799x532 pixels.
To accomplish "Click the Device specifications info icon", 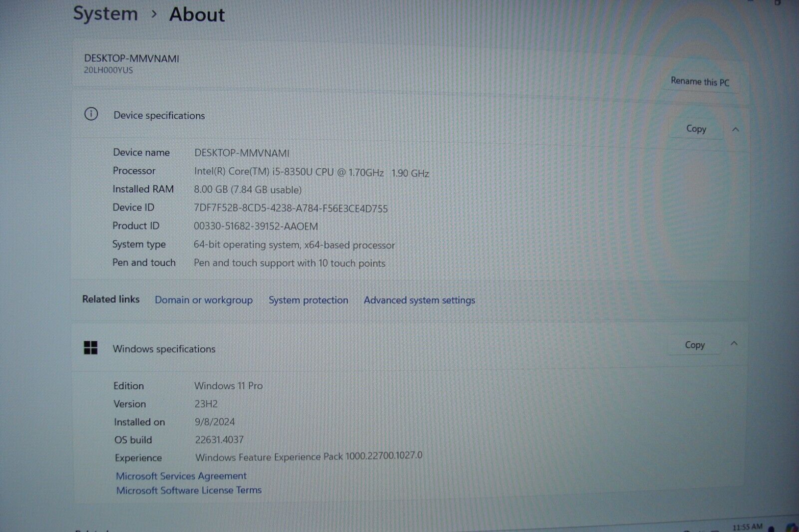I will click(x=91, y=114).
